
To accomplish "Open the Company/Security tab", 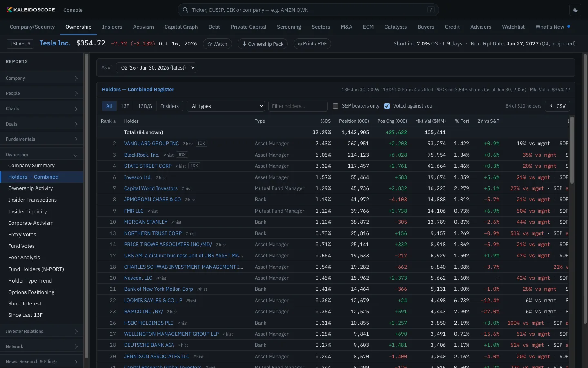I will (x=32, y=27).
